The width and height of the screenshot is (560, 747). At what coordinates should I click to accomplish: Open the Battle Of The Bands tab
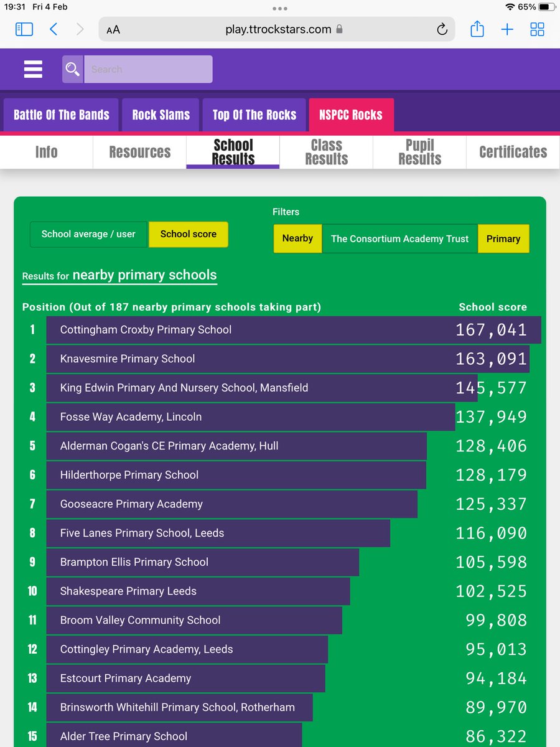tap(61, 115)
